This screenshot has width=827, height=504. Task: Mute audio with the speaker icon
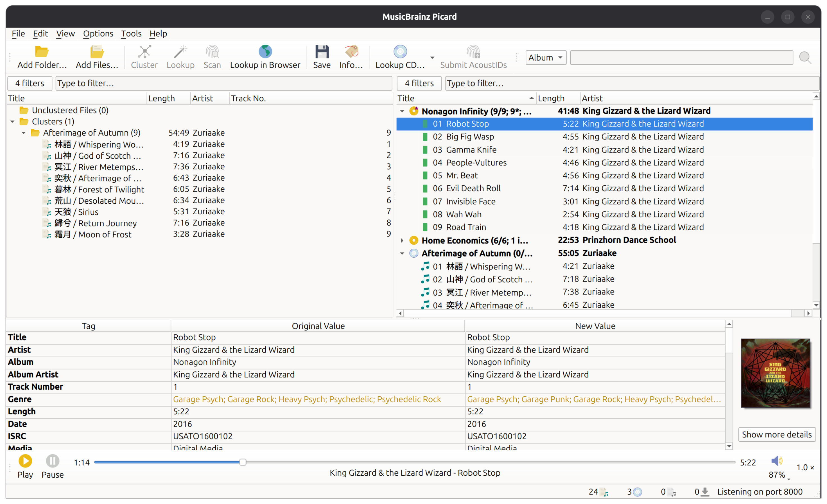pos(776,461)
